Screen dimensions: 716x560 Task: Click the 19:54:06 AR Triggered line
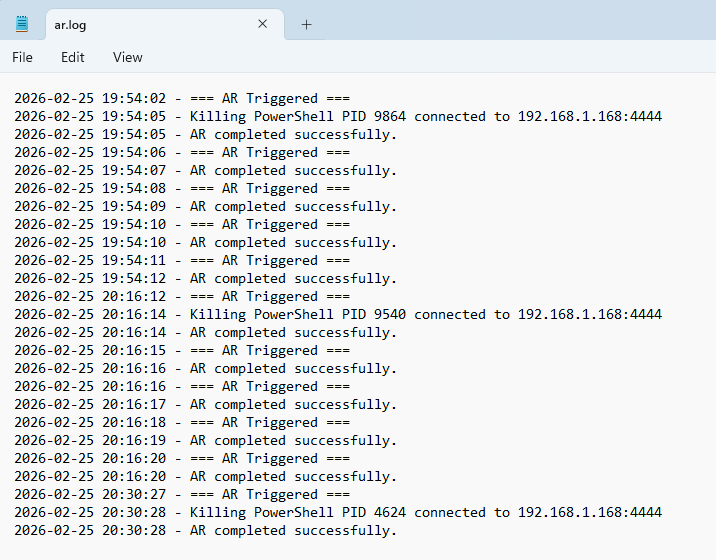[180, 153]
